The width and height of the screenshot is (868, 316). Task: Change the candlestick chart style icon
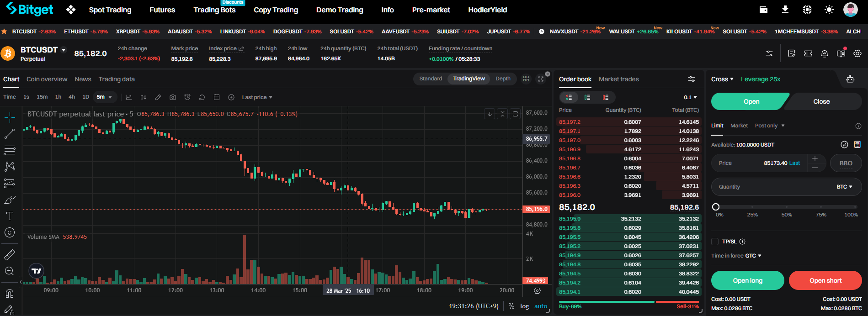click(x=144, y=97)
